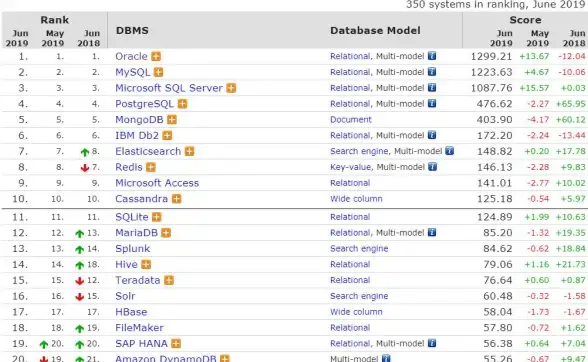The image size is (588, 362).
Task: Open the Cassandra link
Action: tap(141, 199)
